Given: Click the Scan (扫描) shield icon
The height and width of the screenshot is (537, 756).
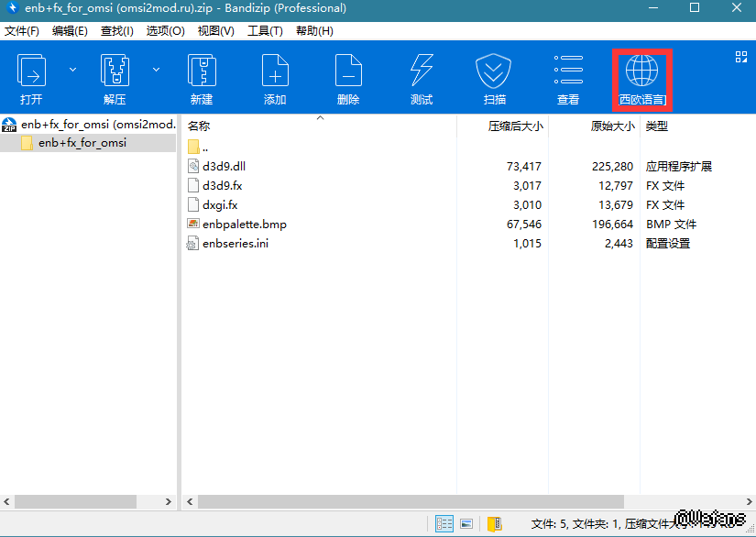Looking at the screenshot, I should (x=494, y=71).
